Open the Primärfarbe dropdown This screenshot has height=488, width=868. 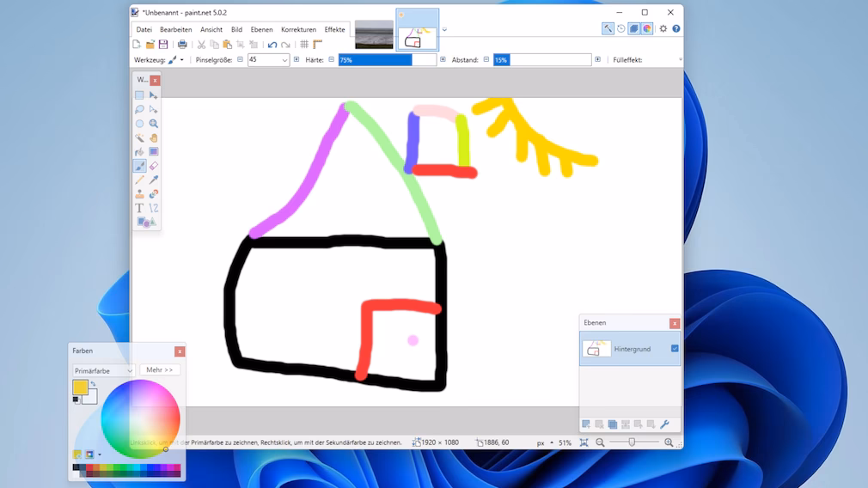coord(103,370)
